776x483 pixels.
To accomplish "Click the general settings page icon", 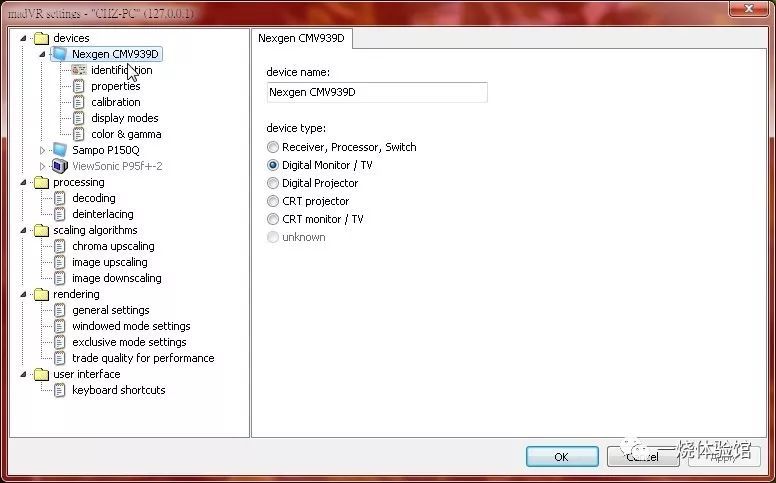I will coord(59,310).
